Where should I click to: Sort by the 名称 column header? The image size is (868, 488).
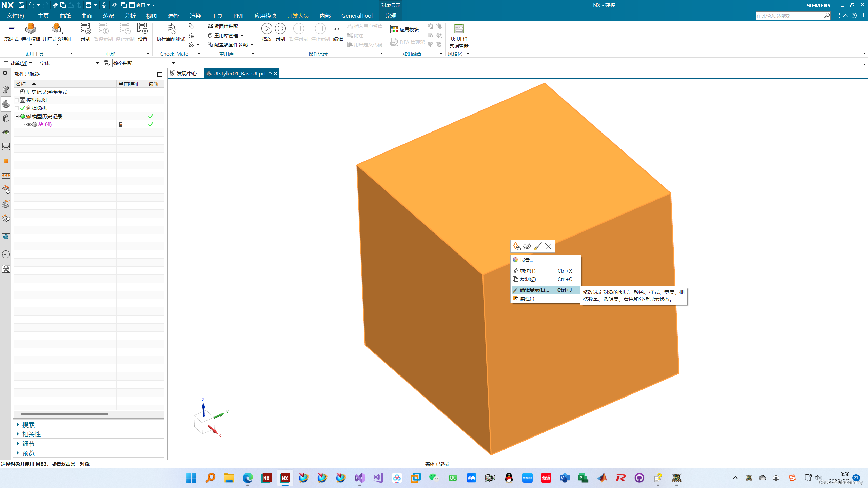(x=65, y=84)
